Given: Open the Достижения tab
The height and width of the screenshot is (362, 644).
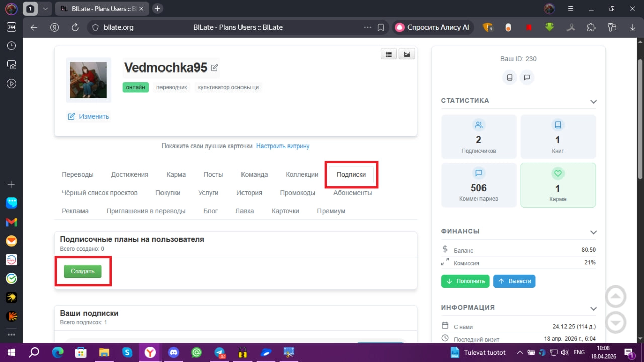Looking at the screenshot, I should 130,174.
